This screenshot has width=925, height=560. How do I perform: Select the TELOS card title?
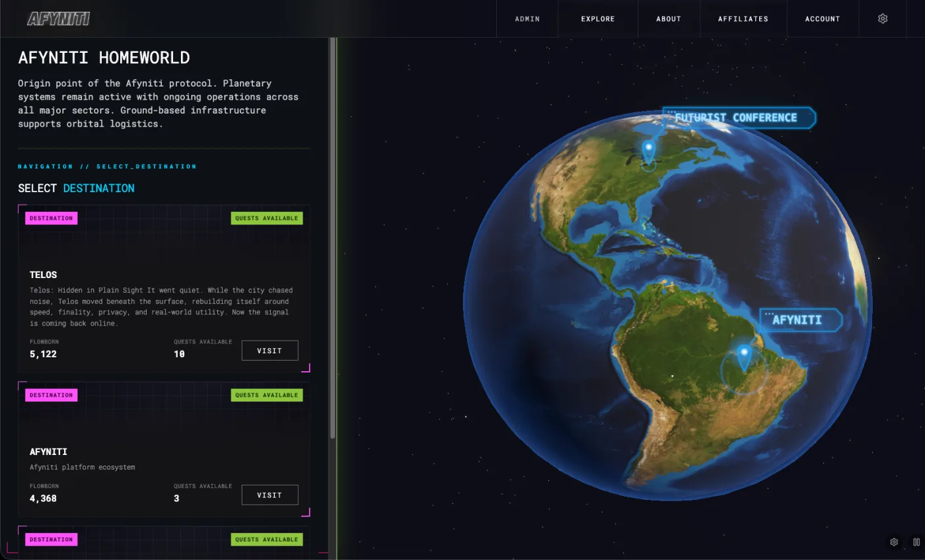click(x=44, y=275)
